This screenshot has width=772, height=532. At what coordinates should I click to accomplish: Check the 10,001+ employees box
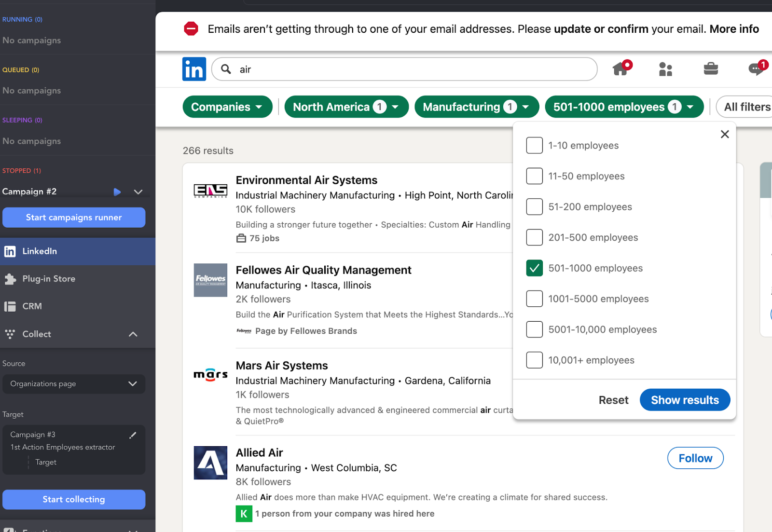click(534, 360)
